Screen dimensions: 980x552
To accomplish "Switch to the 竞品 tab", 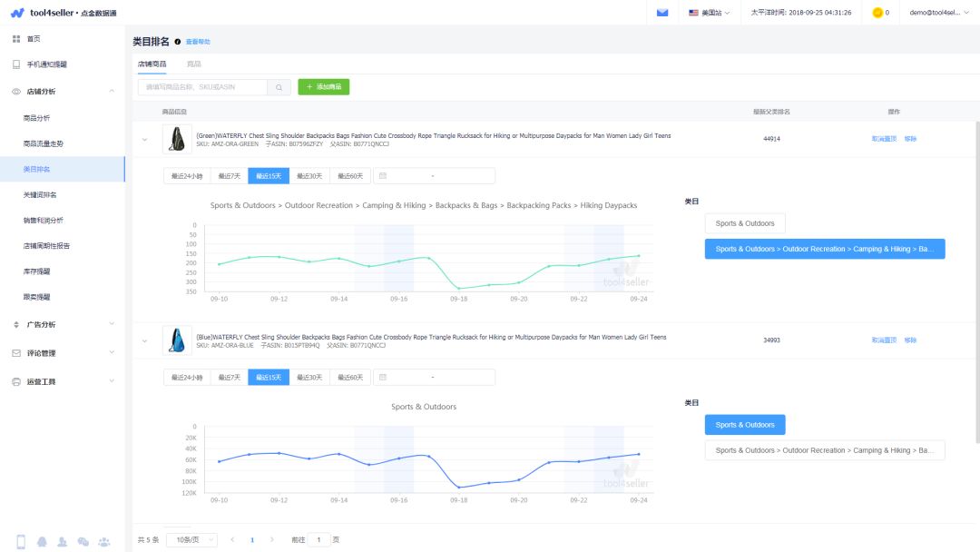I will coord(193,64).
